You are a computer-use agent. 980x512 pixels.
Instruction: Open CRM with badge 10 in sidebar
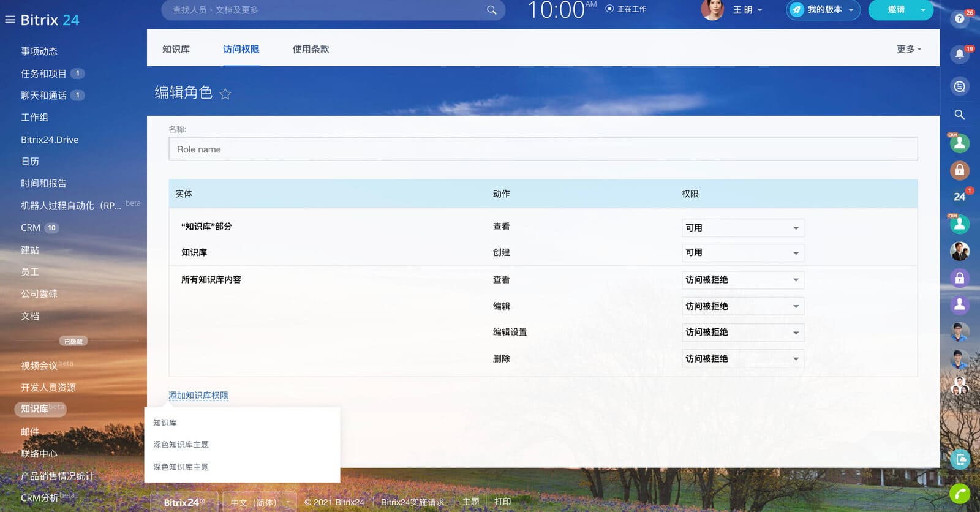coord(31,228)
